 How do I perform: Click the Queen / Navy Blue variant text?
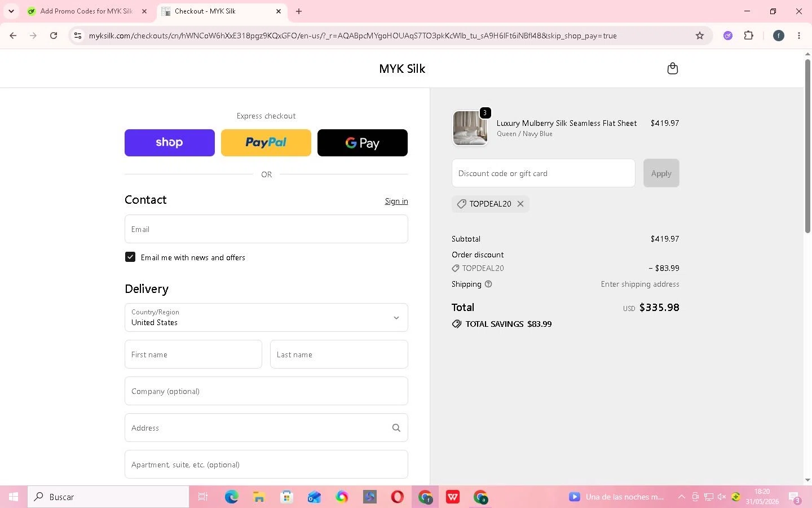click(524, 134)
